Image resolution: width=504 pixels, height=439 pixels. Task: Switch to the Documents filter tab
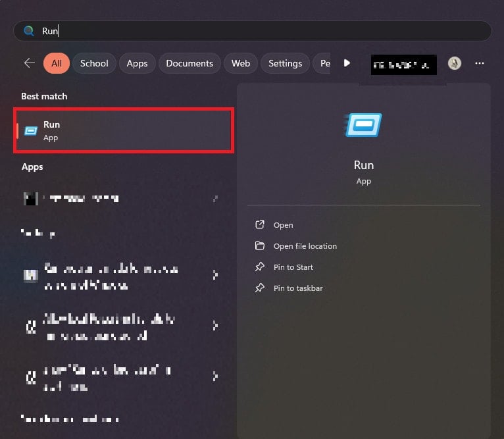[x=189, y=63]
